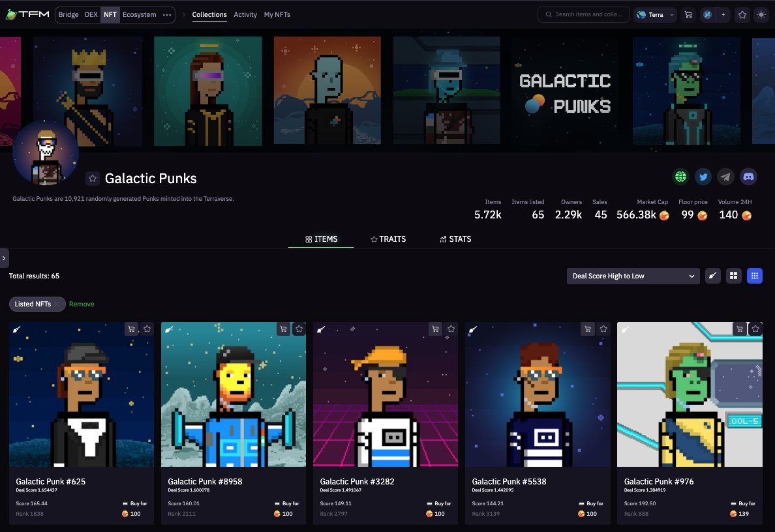Viewport: 775px width, 532px height.
Task: Favorite the Galactic Punks collection star
Action: tap(93, 179)
